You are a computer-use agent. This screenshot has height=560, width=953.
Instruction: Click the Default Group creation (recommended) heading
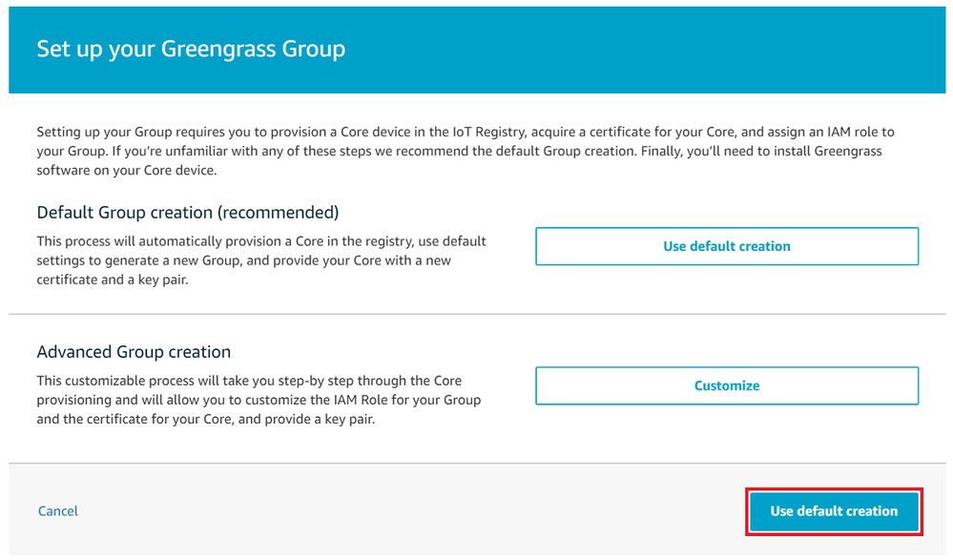(188, 212)
